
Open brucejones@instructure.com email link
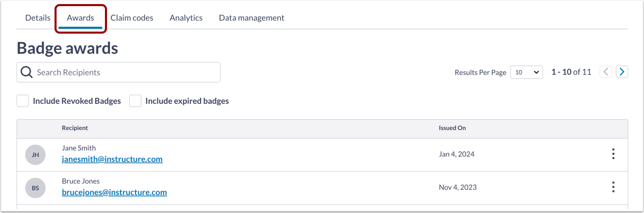click(x=114, y=192)
